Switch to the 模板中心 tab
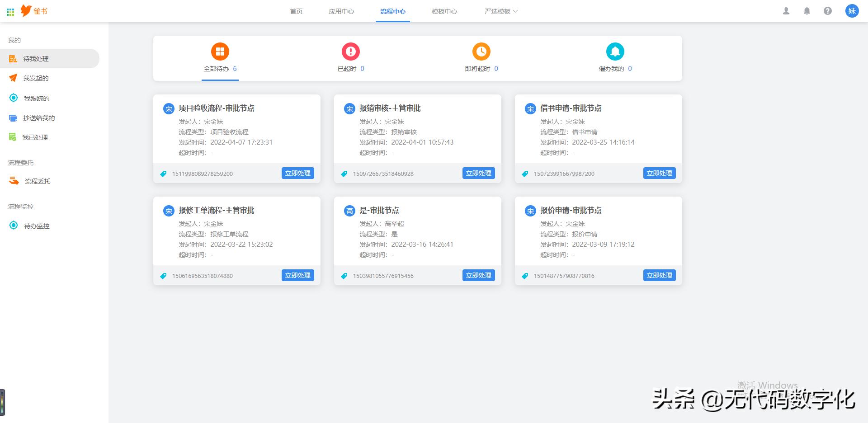 point(445,11)
